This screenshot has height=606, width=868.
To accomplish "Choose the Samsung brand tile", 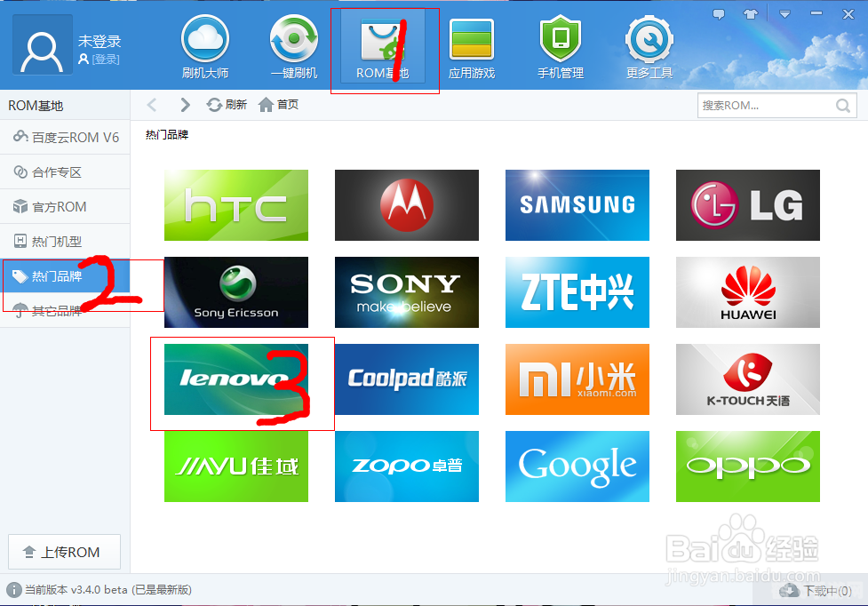I will [x=577, y=205].
